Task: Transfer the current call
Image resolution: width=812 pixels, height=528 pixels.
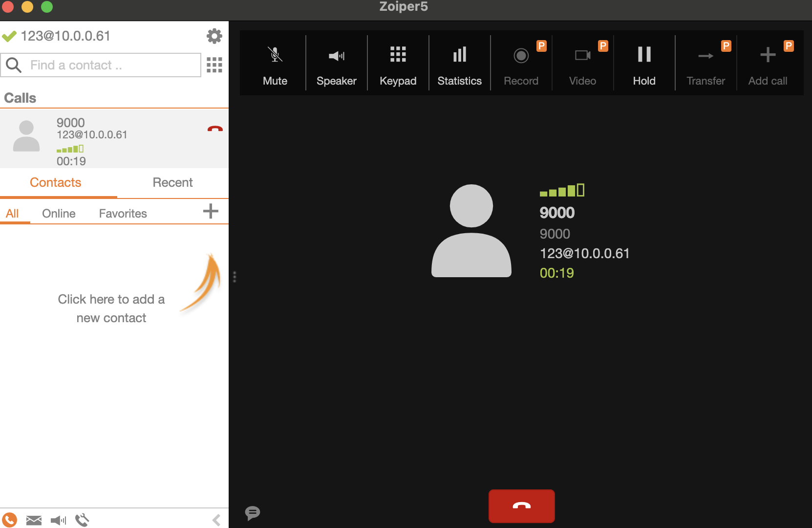Action: 705,64
